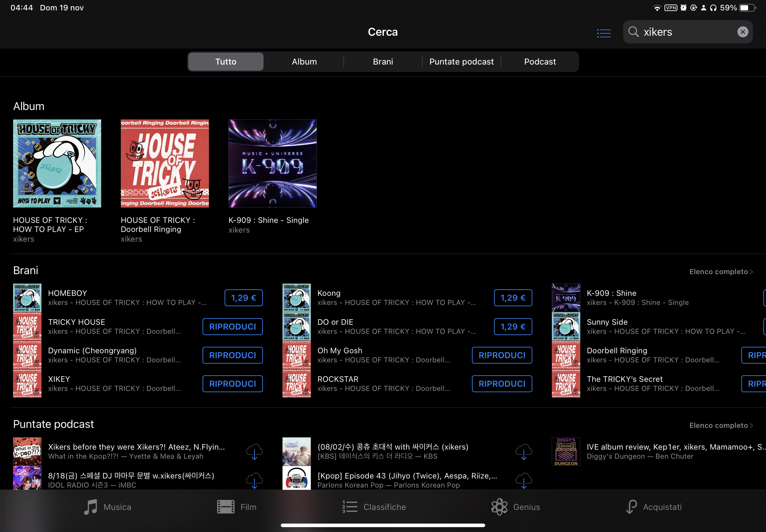
Task: Open the Genius tab icon
Action: coord(499,507)
